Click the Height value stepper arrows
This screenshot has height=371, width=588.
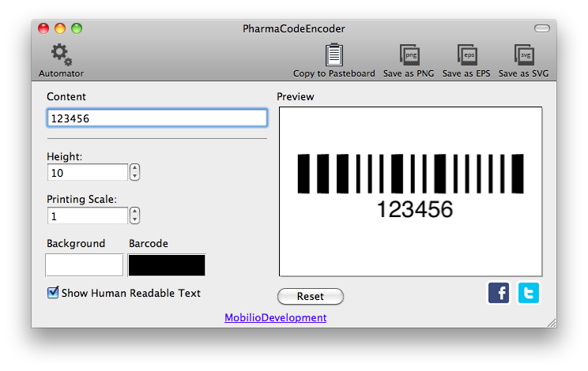click(134, 172)
